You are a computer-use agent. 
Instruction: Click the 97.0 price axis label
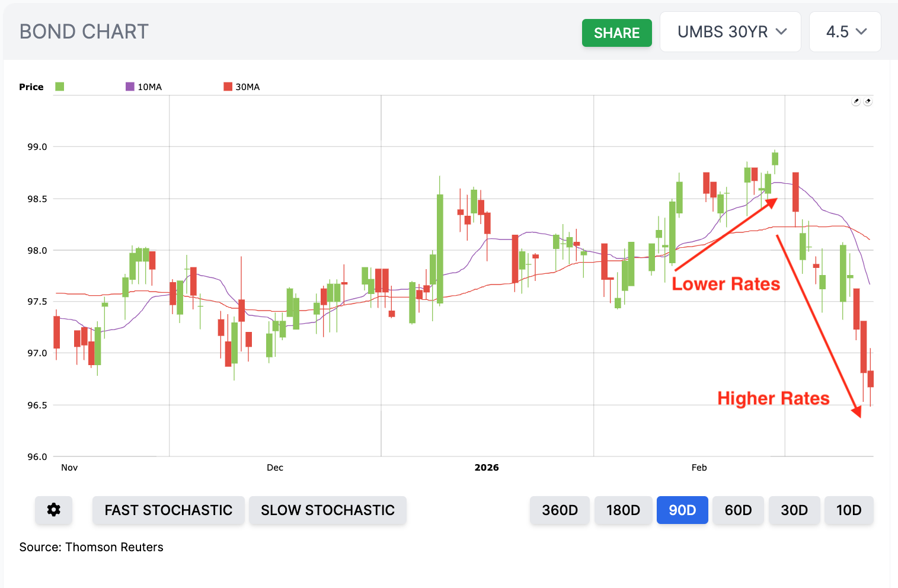pos(37,353)
